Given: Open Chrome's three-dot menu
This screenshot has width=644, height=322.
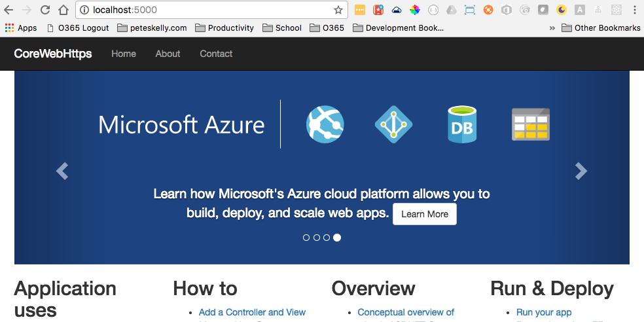Looking at the screenshot, I should tap(635, 10).
